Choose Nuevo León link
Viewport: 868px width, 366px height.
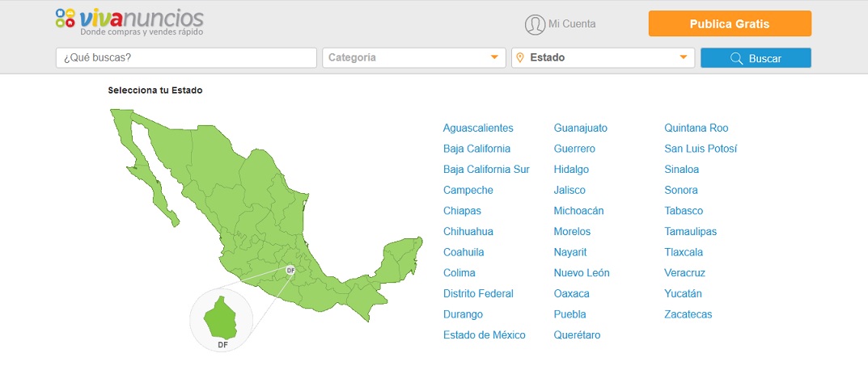(x=582, y=273)
